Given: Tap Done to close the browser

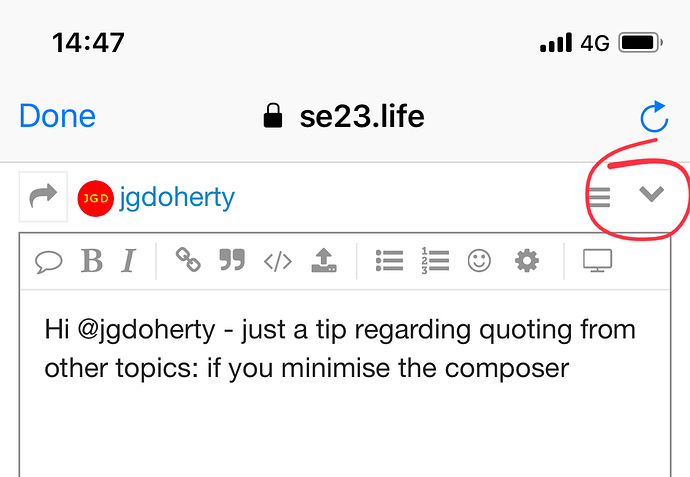Looking at the screenshot, I should [57, 117].
